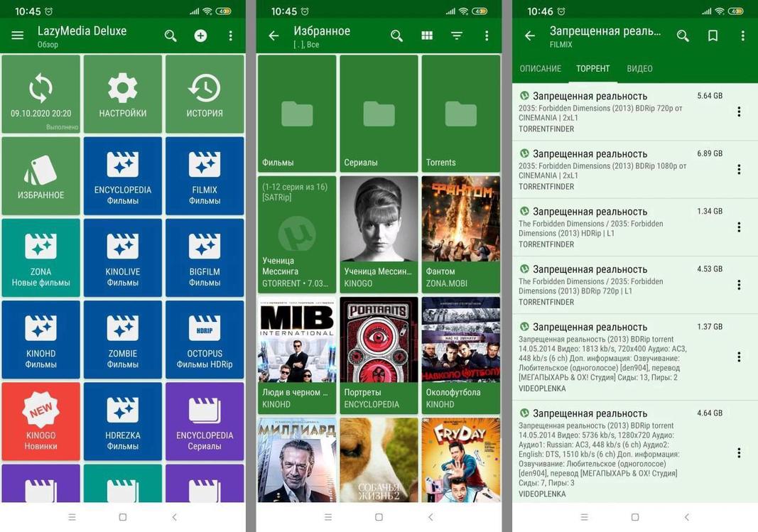Screen dimensions: 758x532
Task: Open overflow menu of first torrent result
Action: pos(738,111)
